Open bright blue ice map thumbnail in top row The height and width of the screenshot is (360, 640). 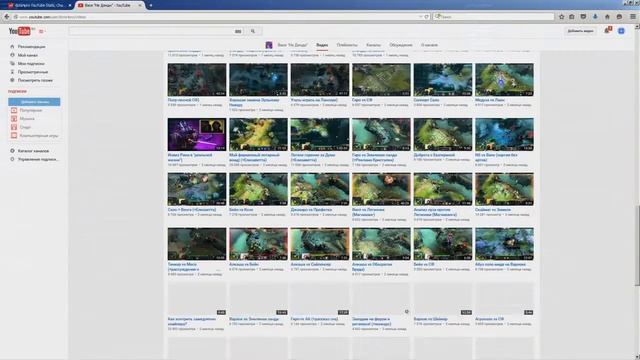coord(443,80)
